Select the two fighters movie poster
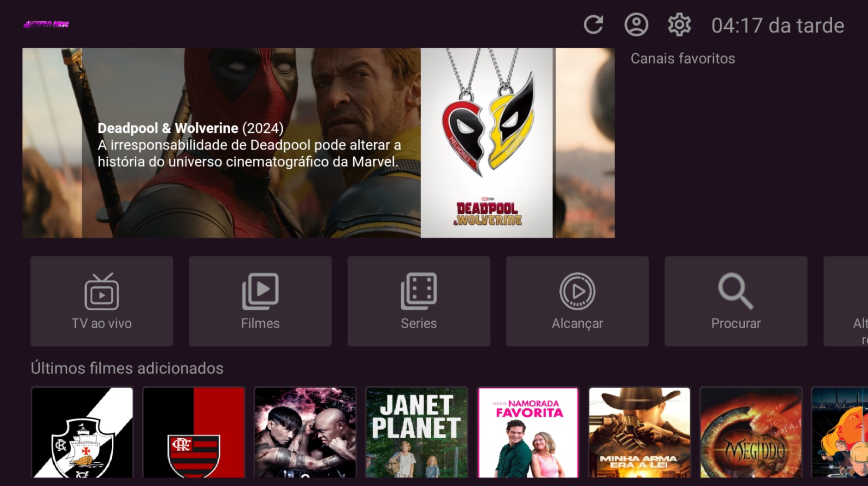 [x=305, y=432]
